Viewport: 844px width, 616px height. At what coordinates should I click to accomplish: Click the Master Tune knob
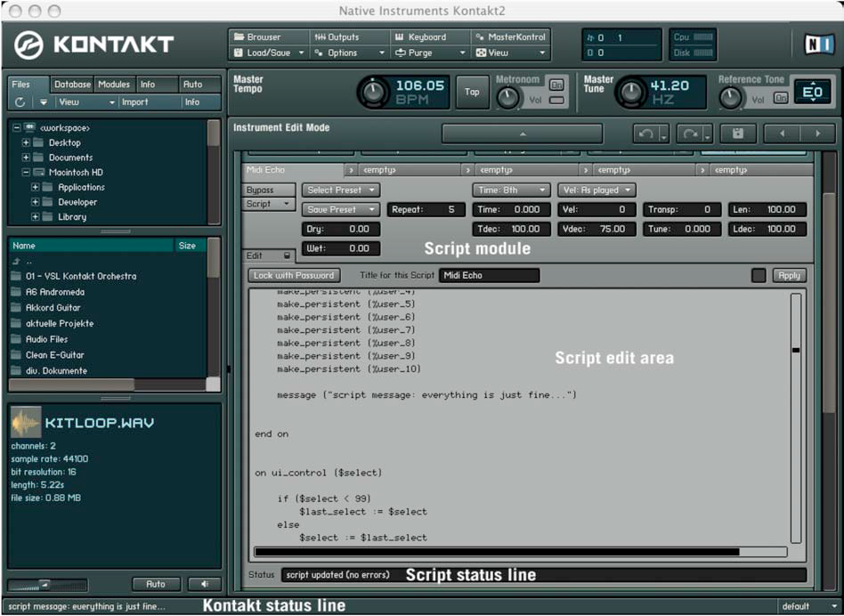631,93
